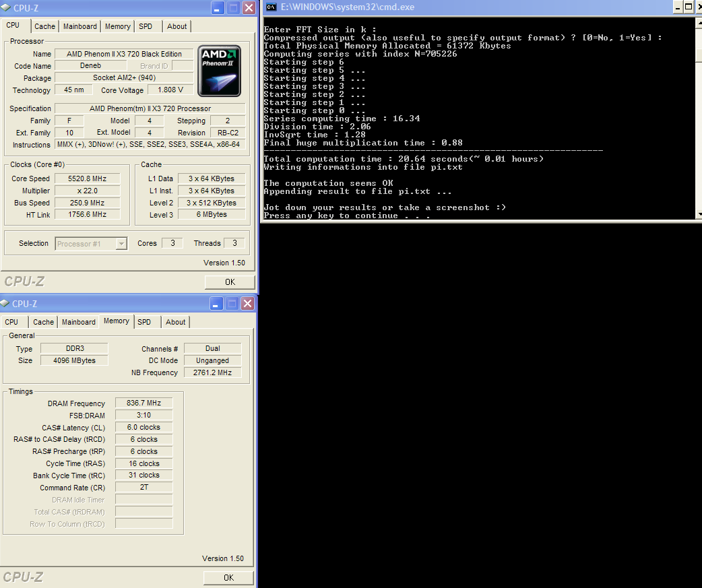Screen dimensions: 702x588
Task: Click the cmd.exe scrollbar up arrow
Action: 699,22
